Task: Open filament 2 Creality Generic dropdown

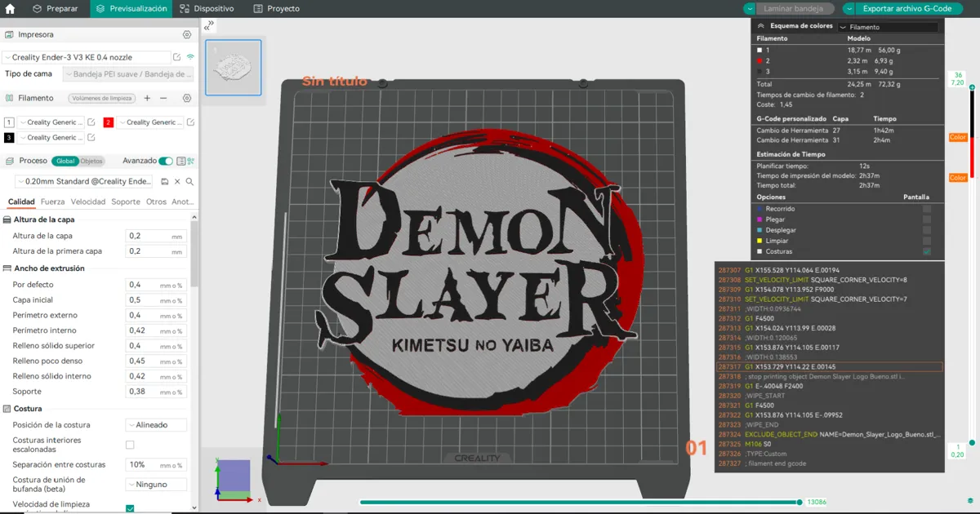Action: (149, 122)
